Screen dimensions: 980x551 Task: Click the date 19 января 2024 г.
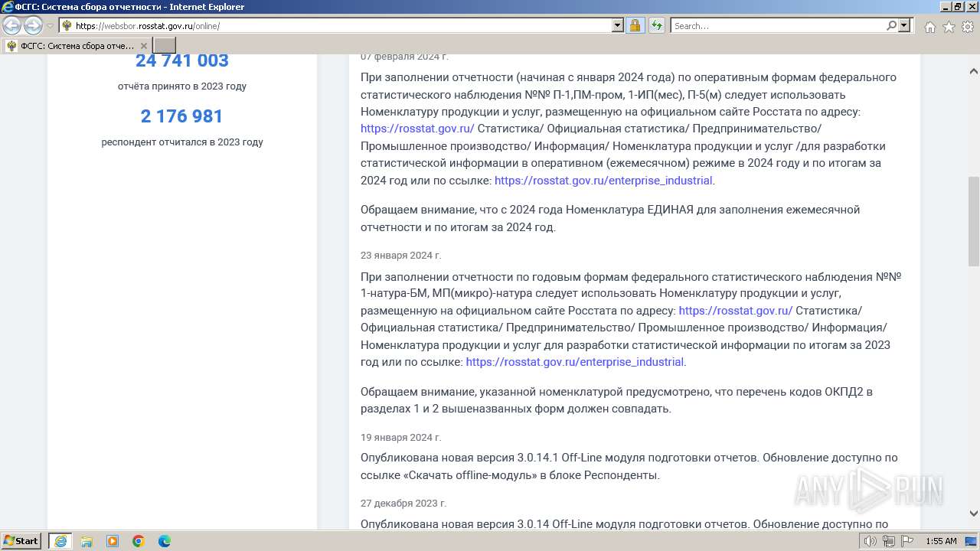401,438
